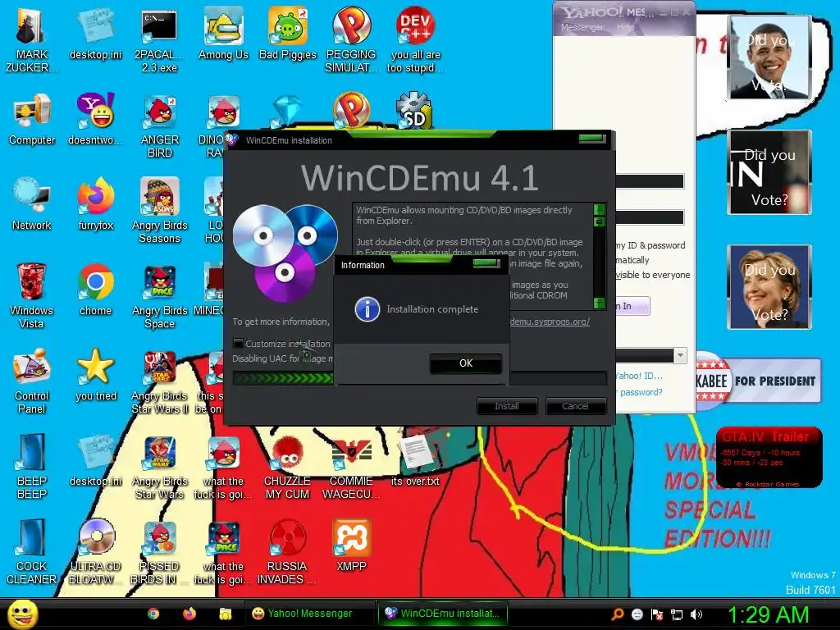This screenshot has width=840, height=630.
Task: Select the PEGGING SIMULAT... desktop icon
Action: (x=351, y=40)
